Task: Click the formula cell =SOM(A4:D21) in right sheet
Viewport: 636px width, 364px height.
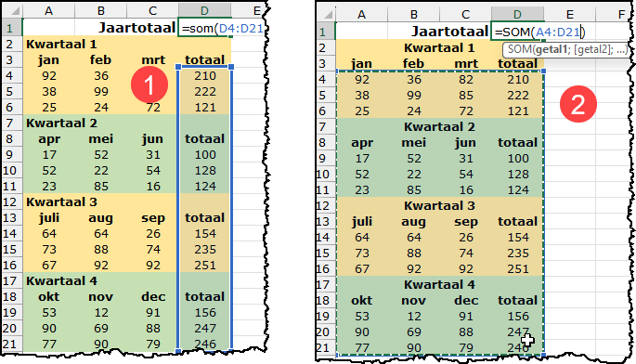Action: [x=540, y=32]
